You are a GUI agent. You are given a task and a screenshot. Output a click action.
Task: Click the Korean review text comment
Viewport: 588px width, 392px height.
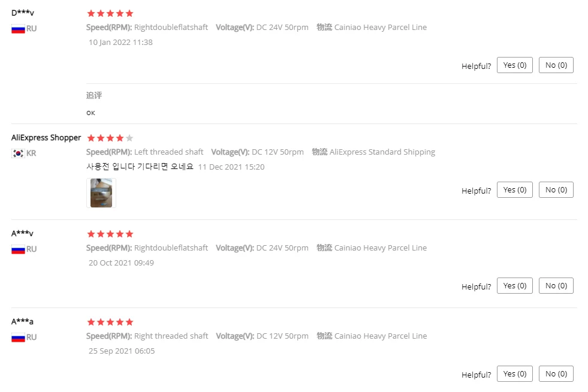(140, 167)
